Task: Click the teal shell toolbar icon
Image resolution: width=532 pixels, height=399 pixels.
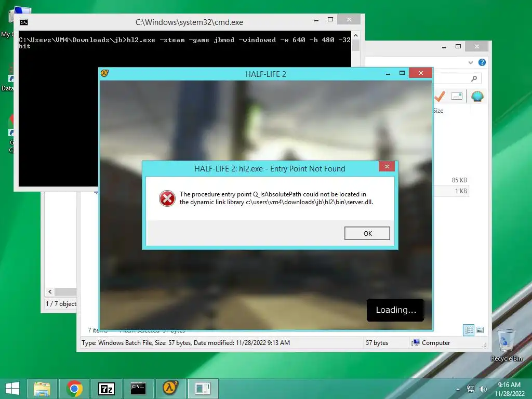Action: [477, 97]
